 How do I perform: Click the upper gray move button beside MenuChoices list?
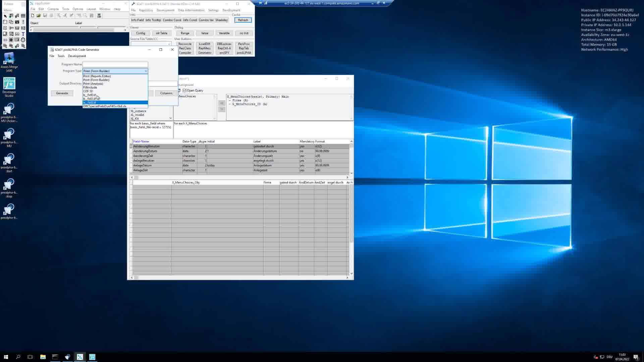221,103
